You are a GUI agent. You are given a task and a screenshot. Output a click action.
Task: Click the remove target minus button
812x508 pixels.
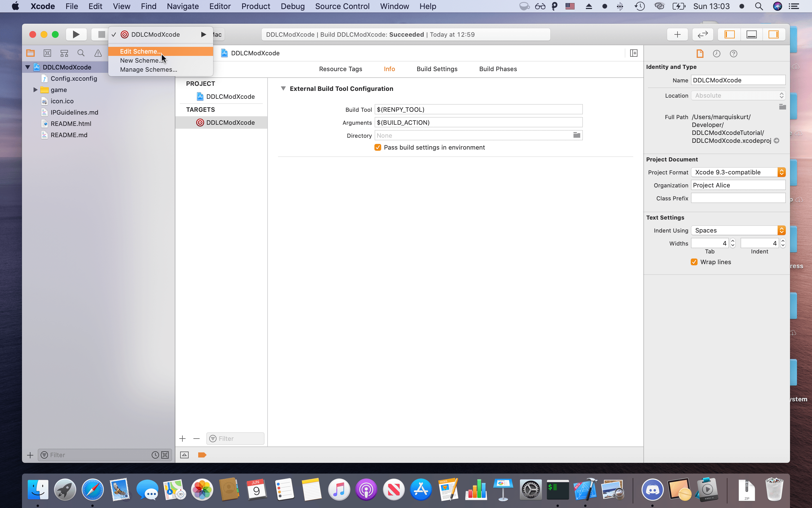(197, 439)
